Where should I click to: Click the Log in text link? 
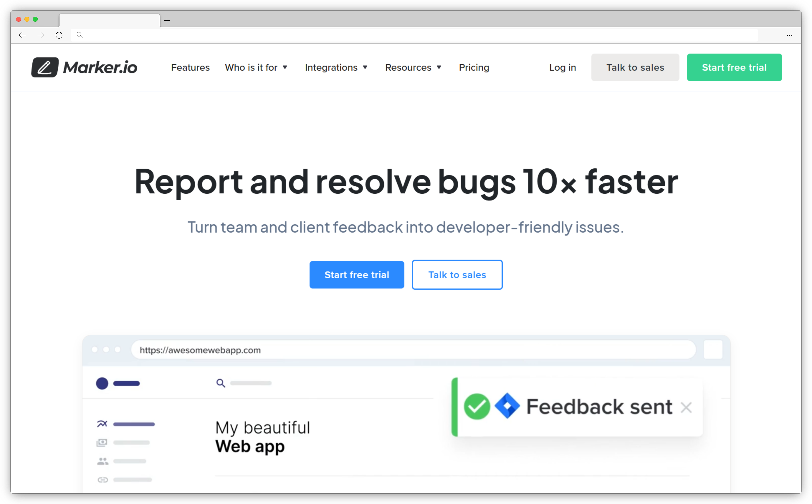point(562,67)
